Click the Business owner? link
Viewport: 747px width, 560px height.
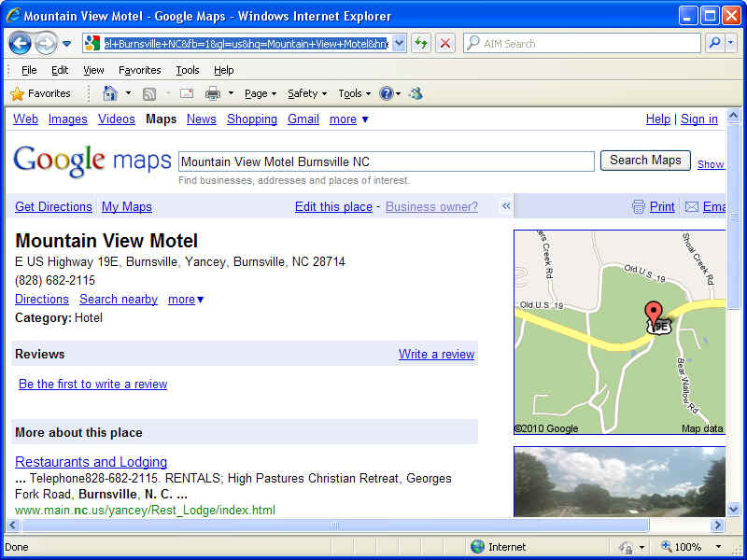[431, 206]
